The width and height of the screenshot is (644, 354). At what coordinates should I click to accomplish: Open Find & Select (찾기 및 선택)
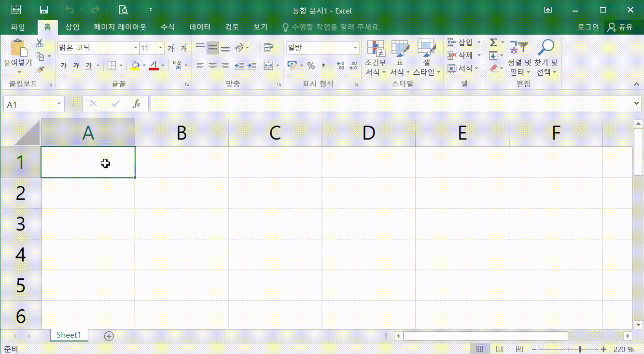pos(546,57)
